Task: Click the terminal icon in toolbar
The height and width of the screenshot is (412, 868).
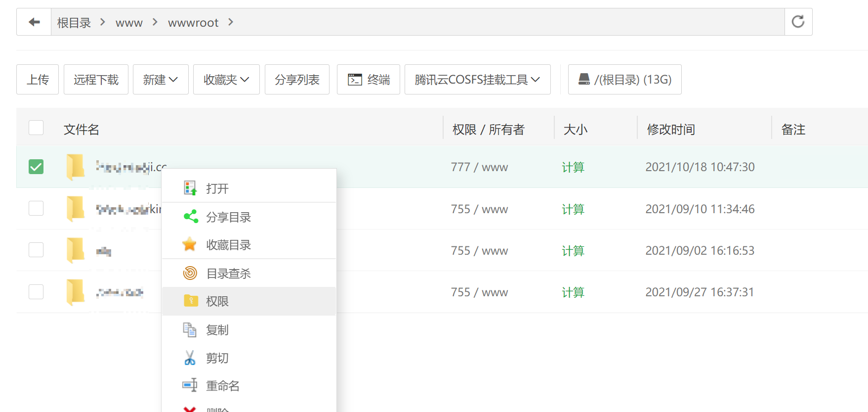Action: point(355,80)
